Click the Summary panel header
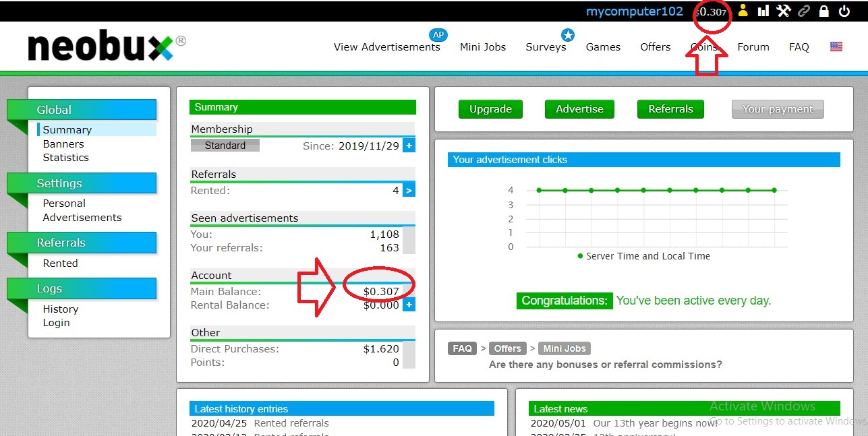 (303, 107)
